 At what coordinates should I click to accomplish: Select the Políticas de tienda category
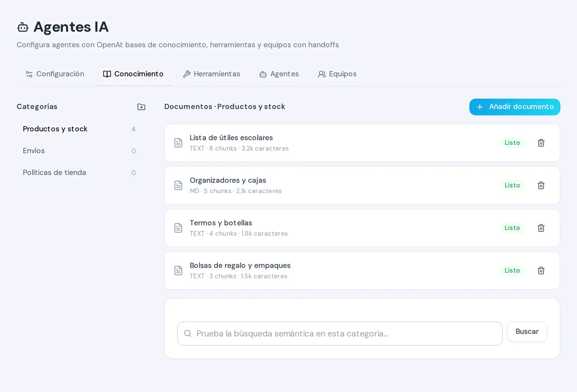tap(79, 173)
